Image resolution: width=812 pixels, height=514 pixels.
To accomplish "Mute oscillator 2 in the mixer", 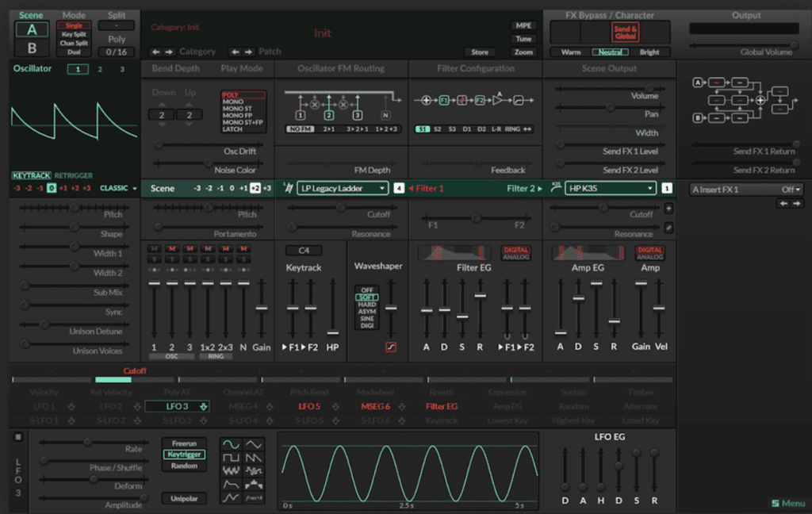I will (x=172, y=249).
